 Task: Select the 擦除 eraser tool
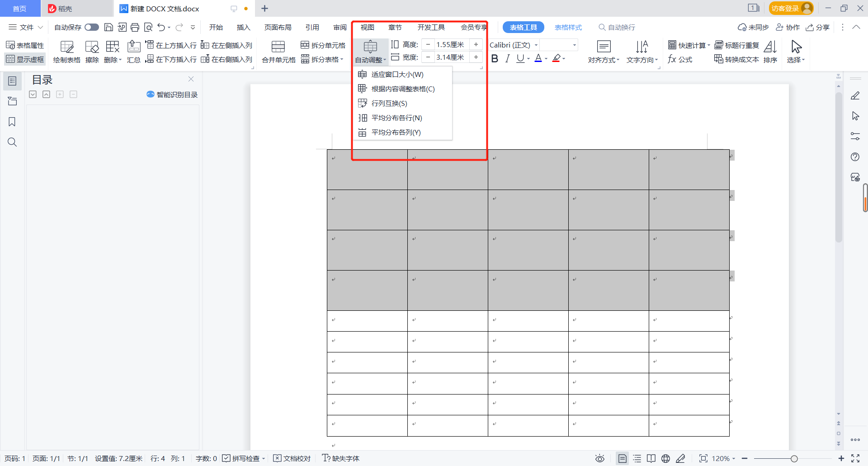point(92,52)
